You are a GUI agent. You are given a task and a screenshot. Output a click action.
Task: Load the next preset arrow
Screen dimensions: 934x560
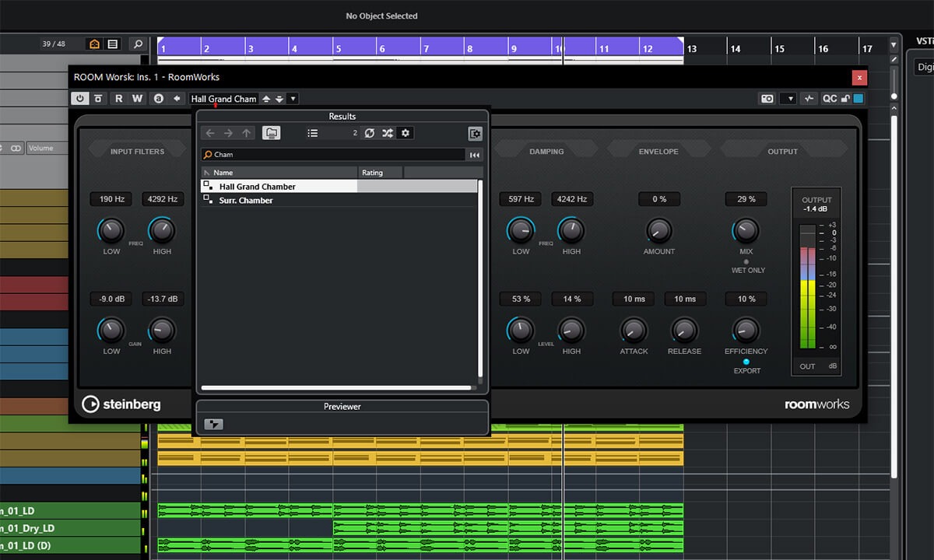point(279,99)
